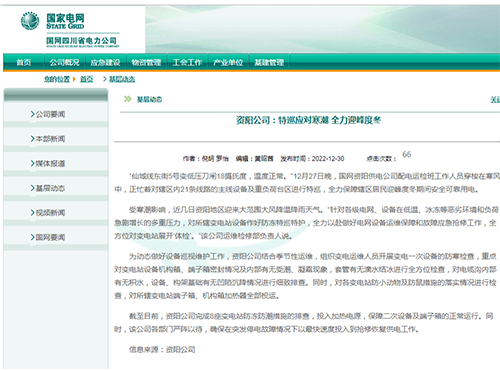Open the 基建管理 navigation menu item

tap(269, 62)
